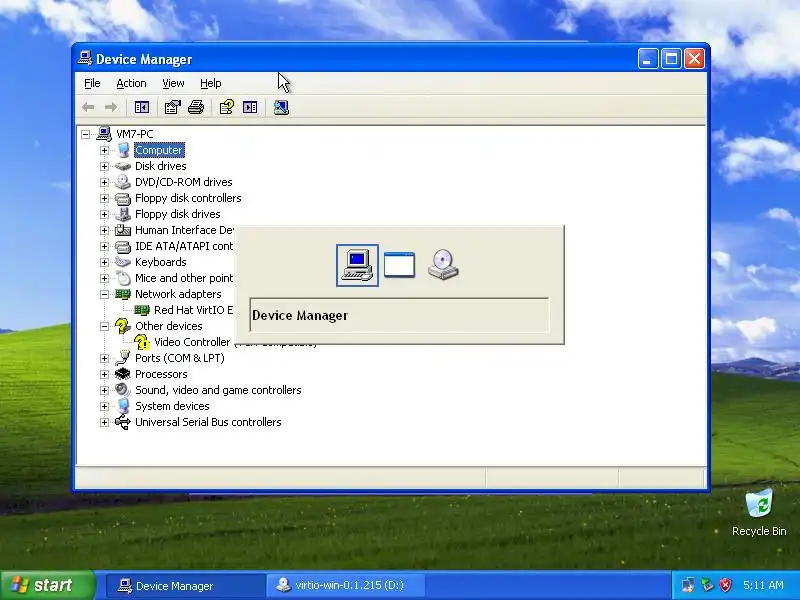
Task: Click the Forward arrow toolbar button
Action: coord(111,107)
